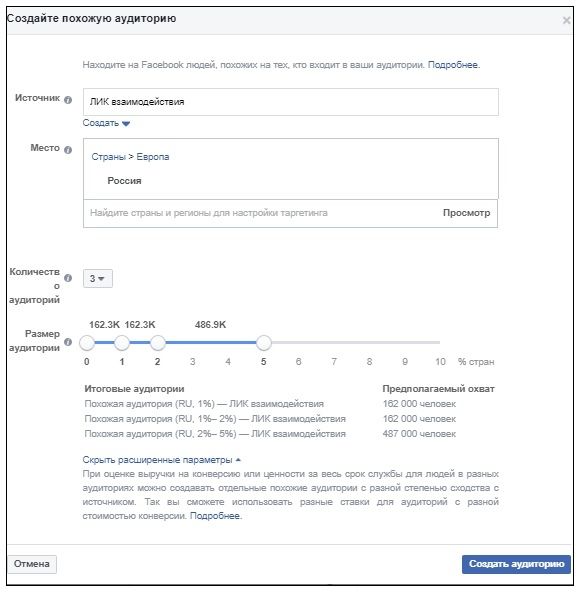Viewport: 580px width, 592px height.
Task: Open the Подробнее link after стоимостью конверсии
Action: click(x=215, y=516)
